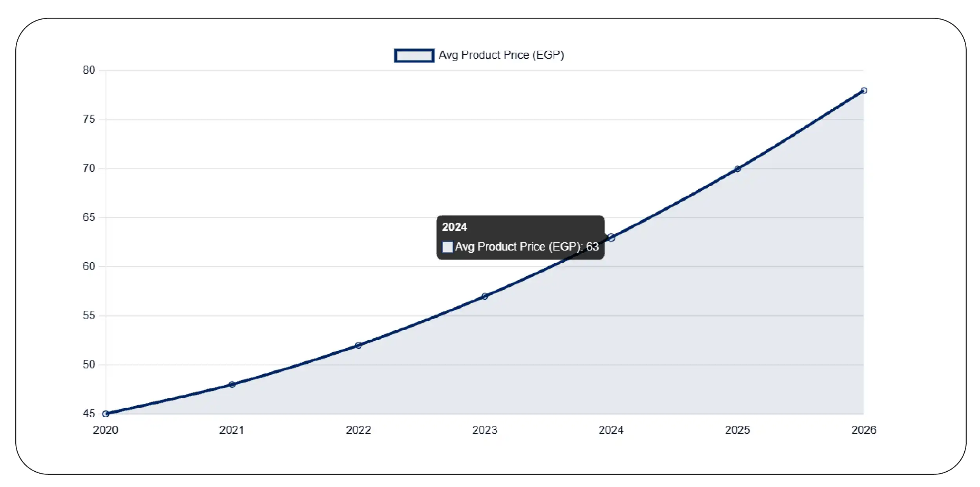Select the 2025 data point on the line
This screenshot has width=980, height=487.
point(737,169)
